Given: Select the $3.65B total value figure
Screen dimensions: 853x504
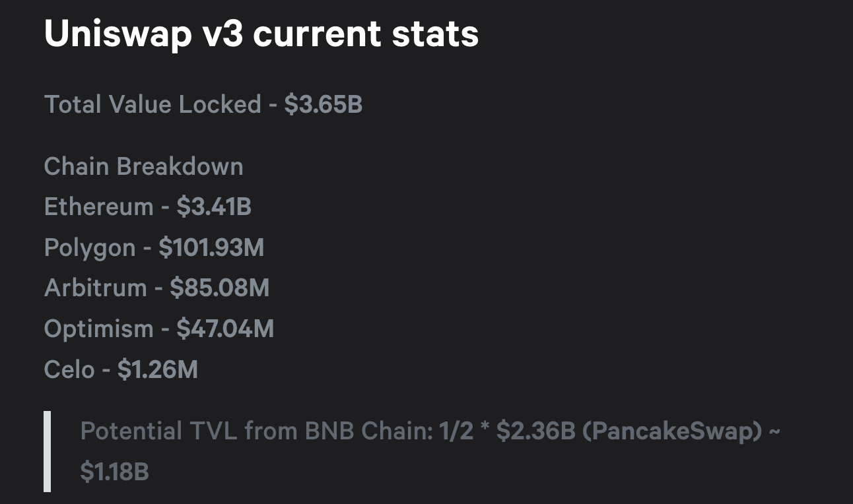Looking at the screenshot, I should (324, 104).
